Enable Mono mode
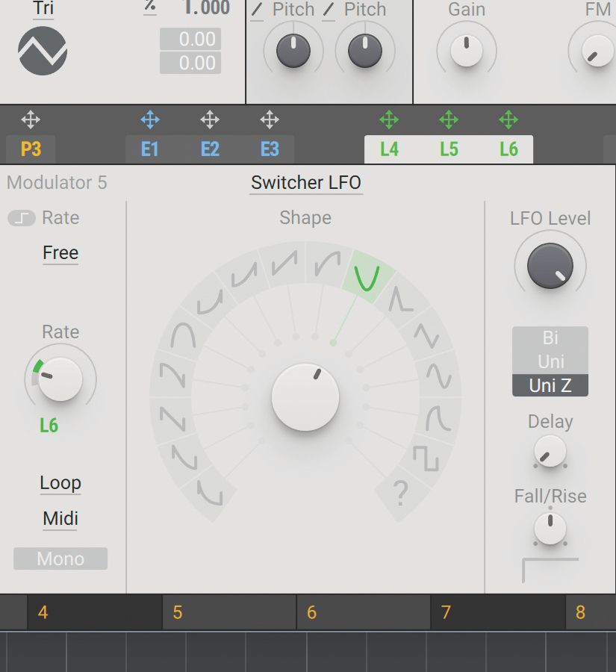Viewport: 616px width, 672px height. click(60, 559)
